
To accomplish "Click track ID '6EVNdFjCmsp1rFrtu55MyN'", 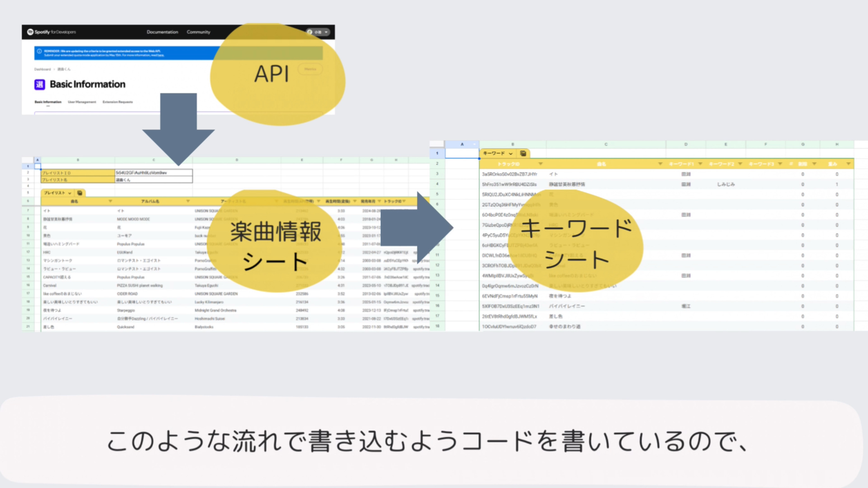I will pos(510,296).
